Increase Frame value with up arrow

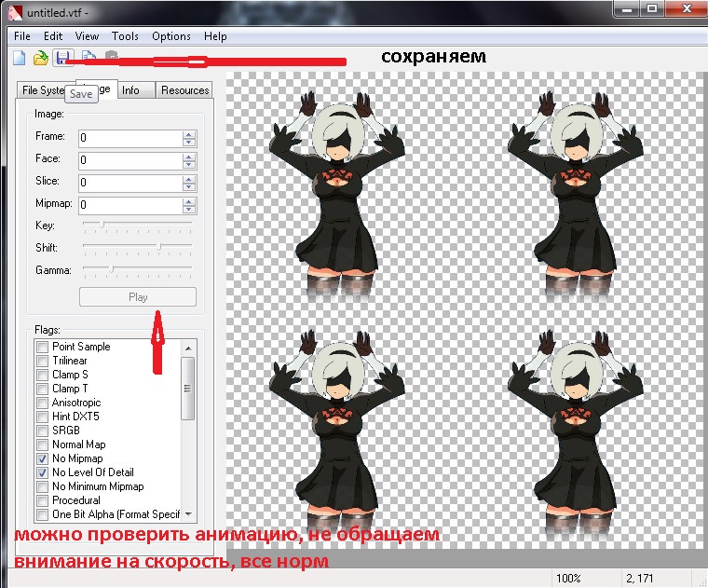pyautogui.click(x=189, y=134)
